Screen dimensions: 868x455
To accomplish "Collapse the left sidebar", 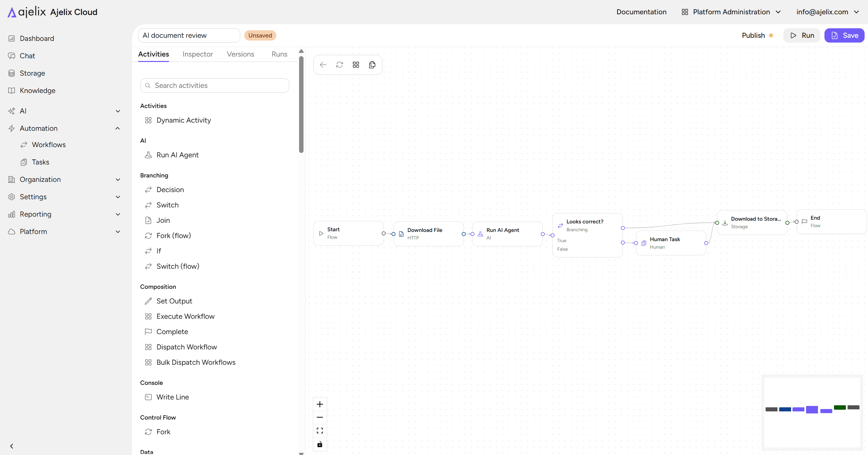I will tap(12, 446).
